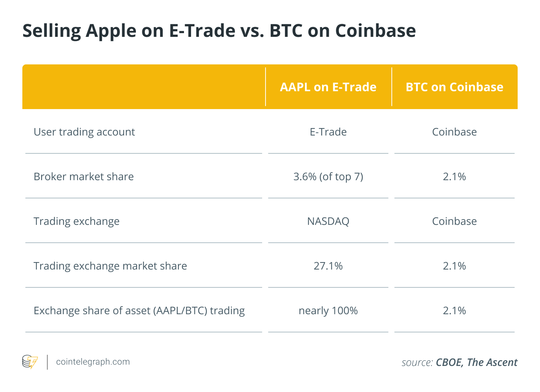Click Coinbase in User trading account row

pyautogui.click(x=454, y=132)
